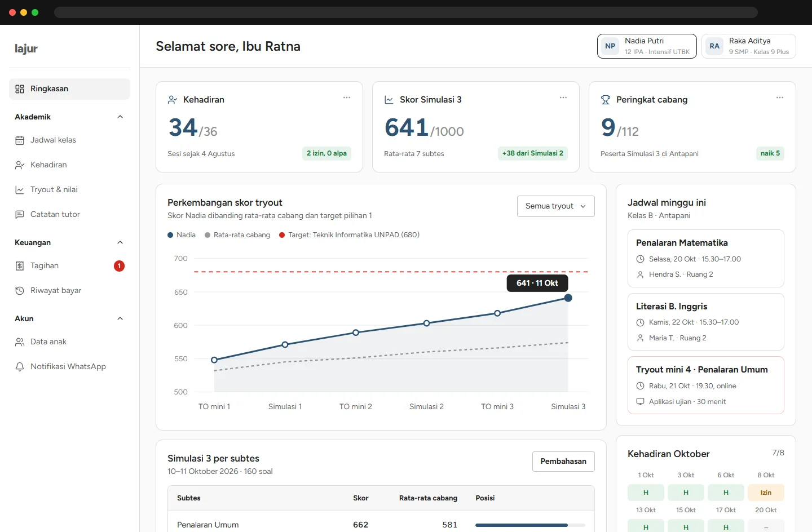Click the Penalaran Umum position progress bar
The width and height of the screenshot is (812, 532).
[x=530, y=525]
